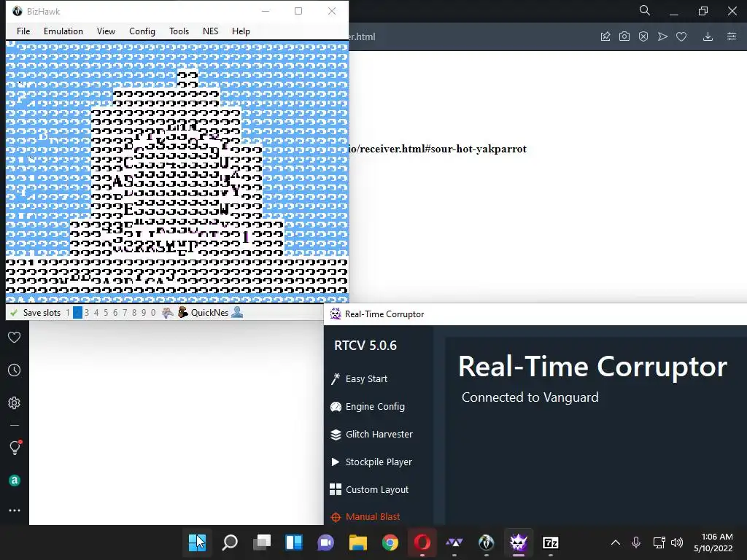Open Google Chrome from taskbar
The width and height of the screenshot is (747, 560).
(390, 542)
